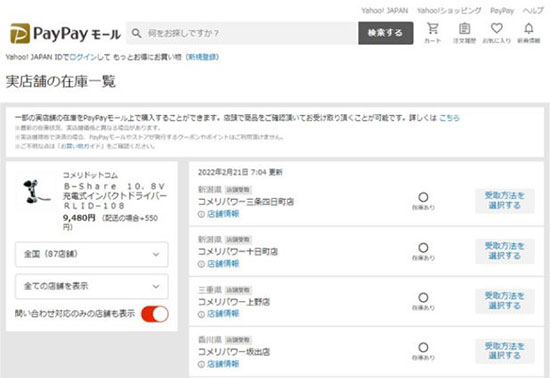Click info icon for 三条四日町店 store
Image resolution: width=550 pixels, height=378 pixels.
(201, 214)
